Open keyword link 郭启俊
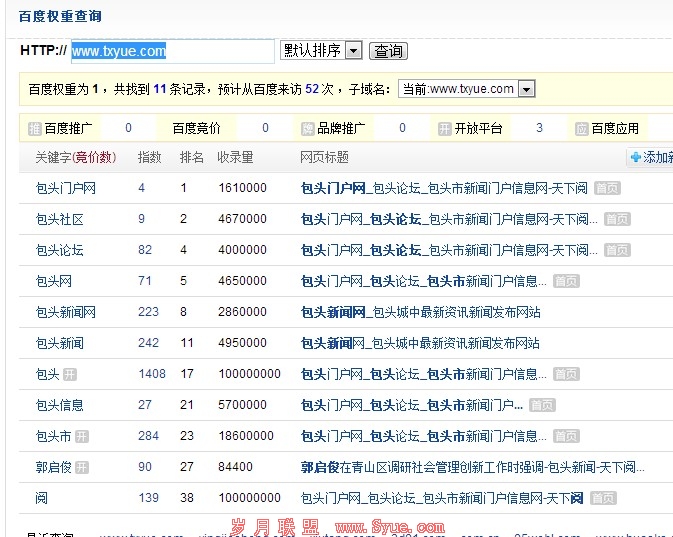The image size is (673, 537). pyautogui.click(x=54, y=467)
